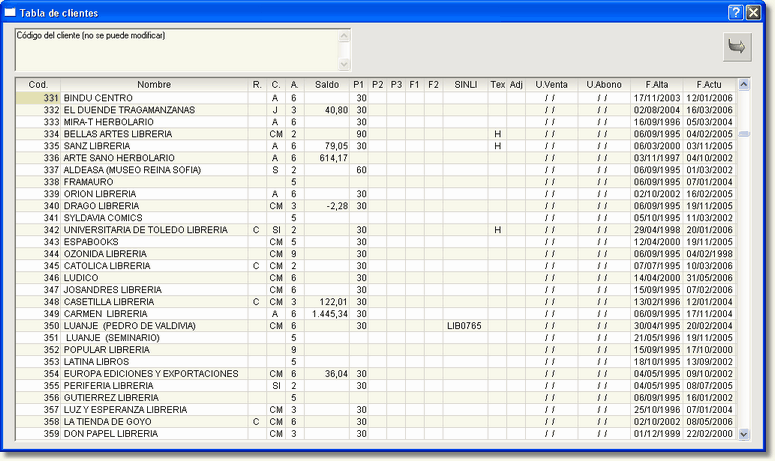
Task: Click the Tabla de clientes window icon
Action: click(12, 11)
